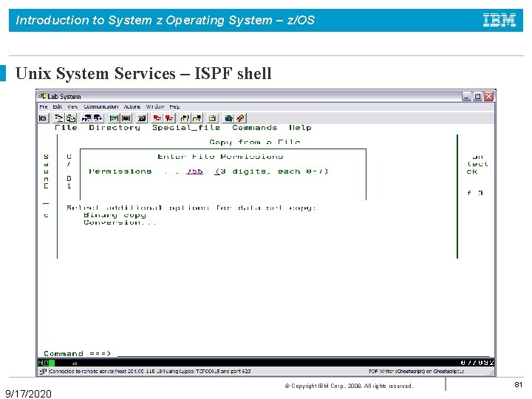Click the Lab System title bar icon
This screenshot has height=399, width=532.
(42, 96)
